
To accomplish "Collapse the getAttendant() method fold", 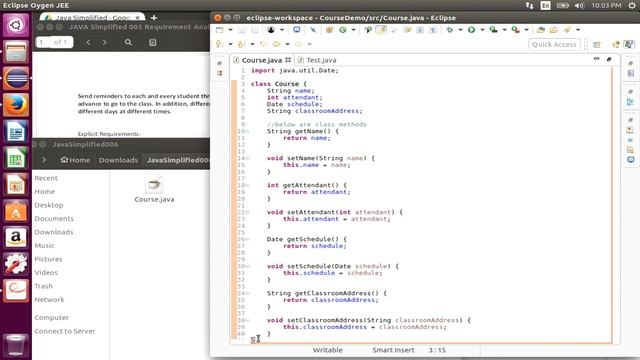I will 248,185.
